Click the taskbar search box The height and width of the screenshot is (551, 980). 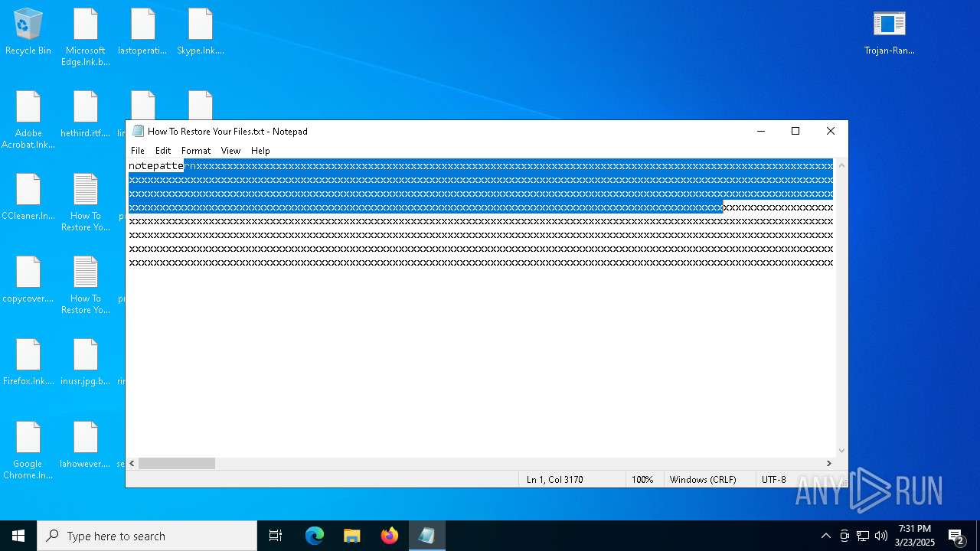[x=147, y=536]
